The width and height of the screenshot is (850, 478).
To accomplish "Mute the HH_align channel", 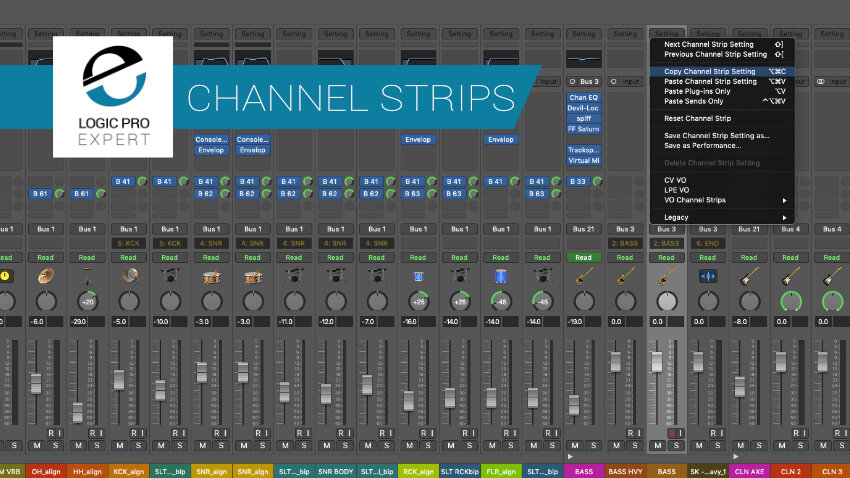I will (x=79, y=445).
